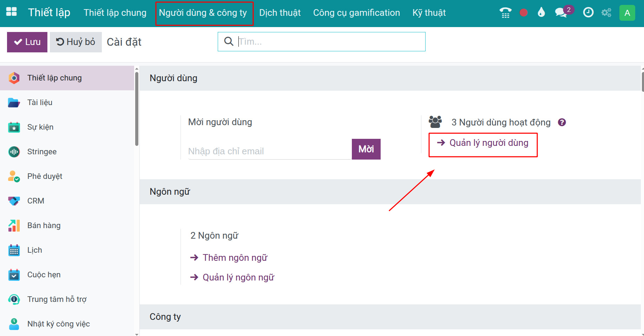Open the activities clock icon in the top bar

588,12
